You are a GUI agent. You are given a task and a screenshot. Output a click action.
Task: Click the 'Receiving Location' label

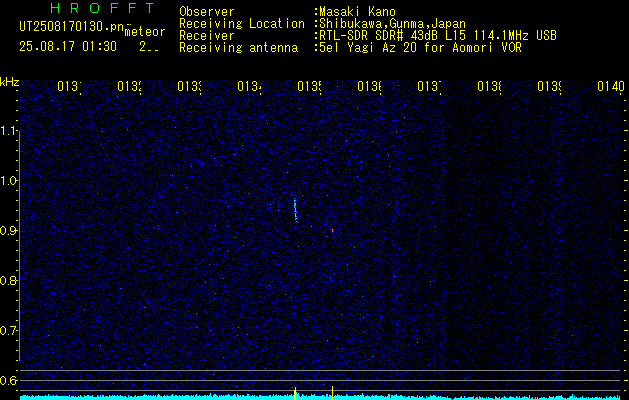[242, 24]
